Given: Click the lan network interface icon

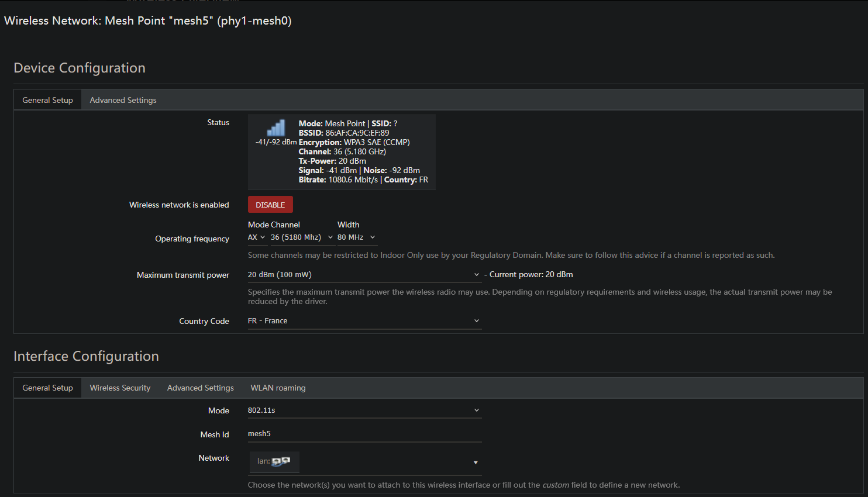Looking at the screenshot, I should coord(281,461).
